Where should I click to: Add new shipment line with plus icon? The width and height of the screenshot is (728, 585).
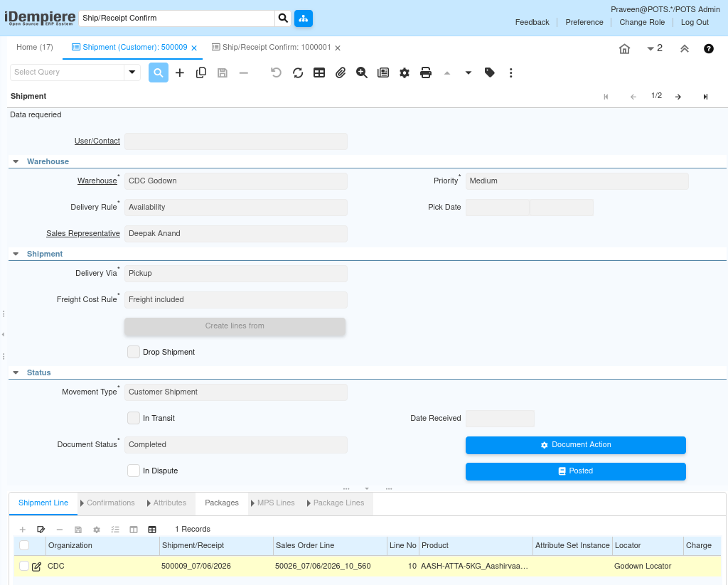click(22, 530)
